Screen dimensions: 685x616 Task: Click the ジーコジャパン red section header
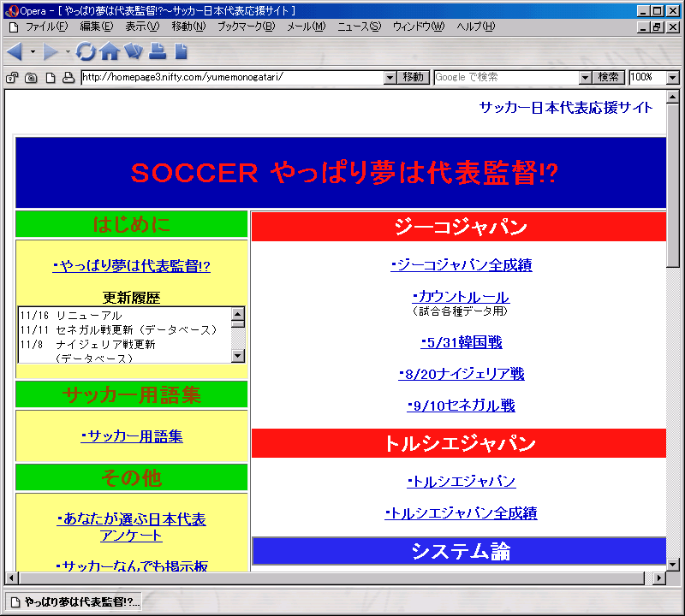[x=459, y=227]
